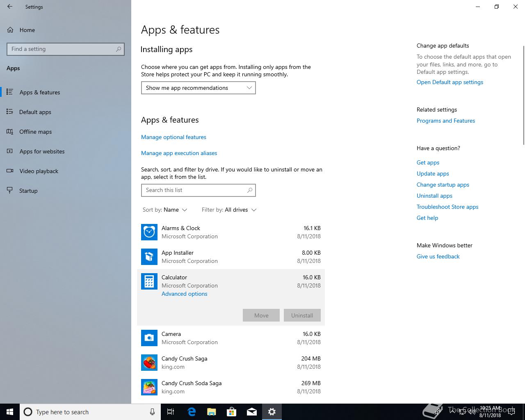This screenshot has height=420, width=525.
Task: Open Programs and Features link
Action: [x=446, y=121]
